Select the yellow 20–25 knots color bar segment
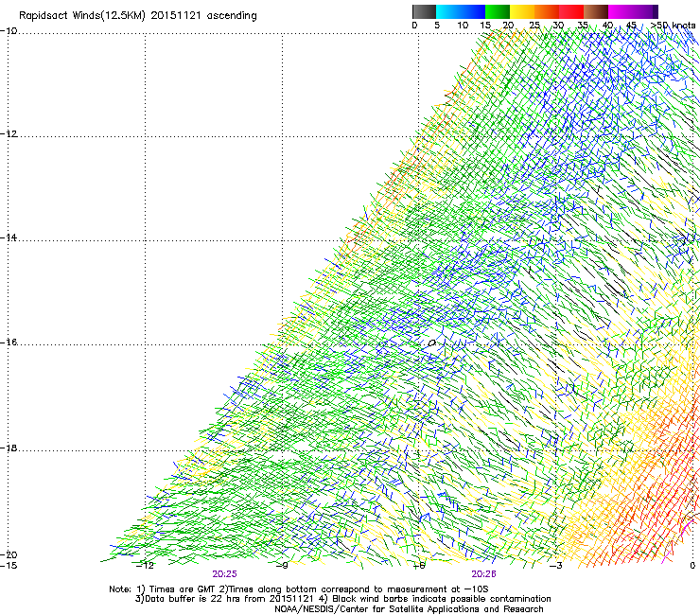The image size is (700, 615). click(x=522, y=11)
